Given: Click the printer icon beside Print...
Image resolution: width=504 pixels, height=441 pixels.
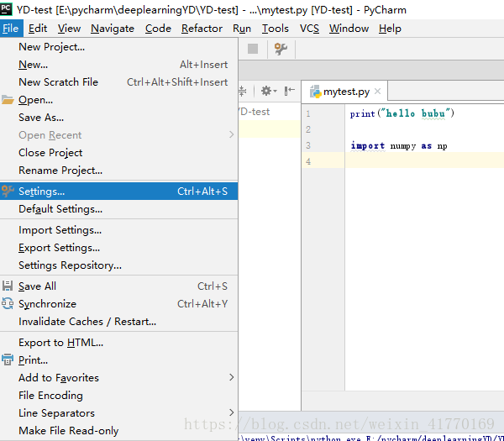Looking at the screenshot, I should [8, 360].
